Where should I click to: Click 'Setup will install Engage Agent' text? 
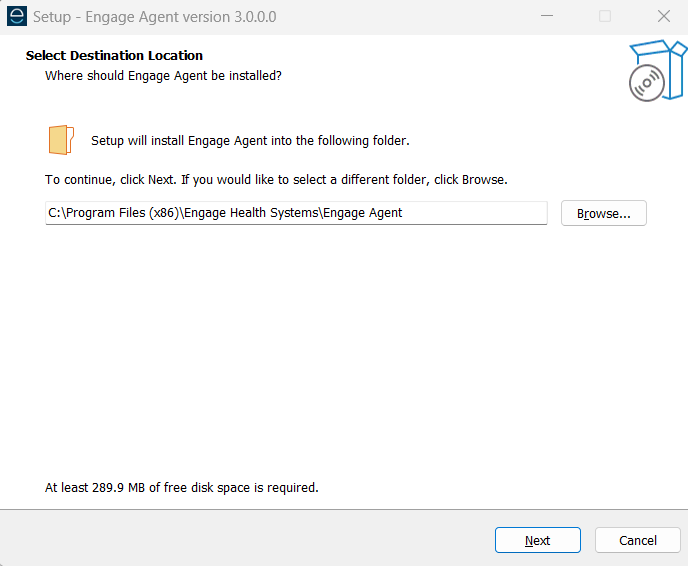pyautogui.click(x=250, y=141)
